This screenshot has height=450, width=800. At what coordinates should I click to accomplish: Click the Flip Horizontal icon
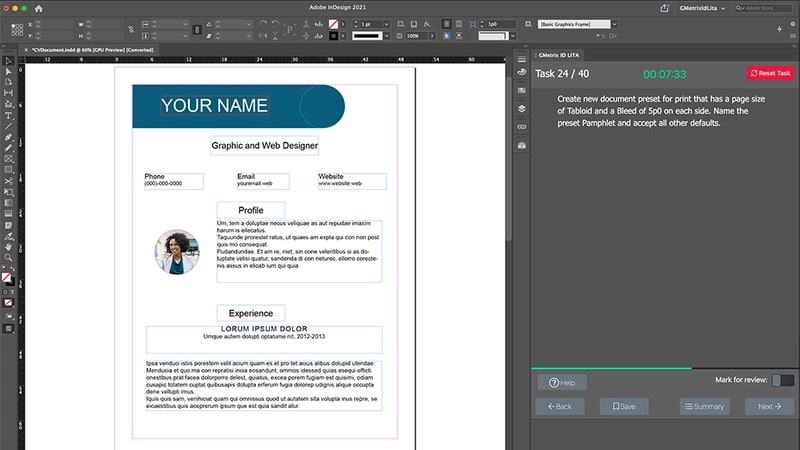tap(263, 36)
